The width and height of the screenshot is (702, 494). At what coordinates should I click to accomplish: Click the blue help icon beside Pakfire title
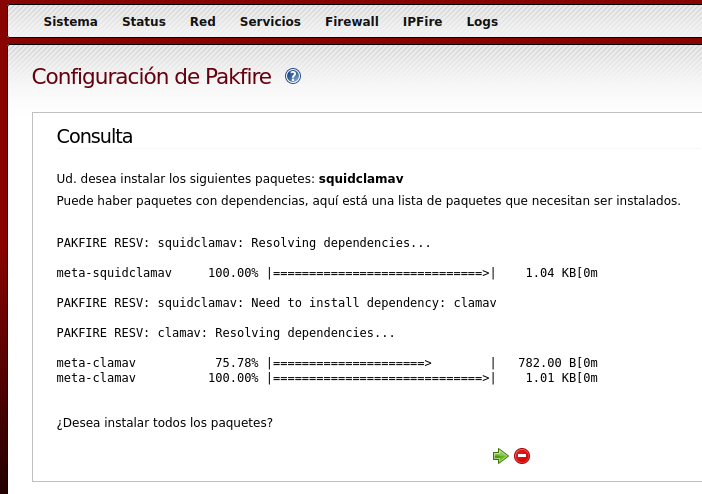(293, 76)
